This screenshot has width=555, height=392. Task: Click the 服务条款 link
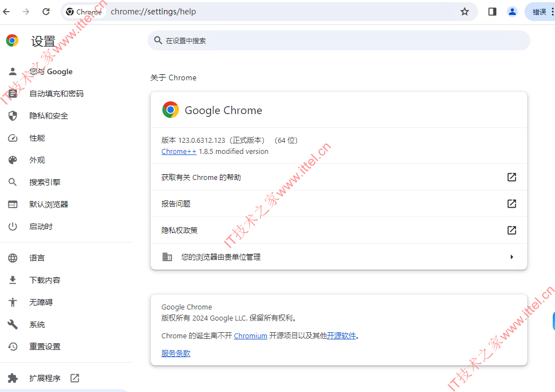point(176,353)
